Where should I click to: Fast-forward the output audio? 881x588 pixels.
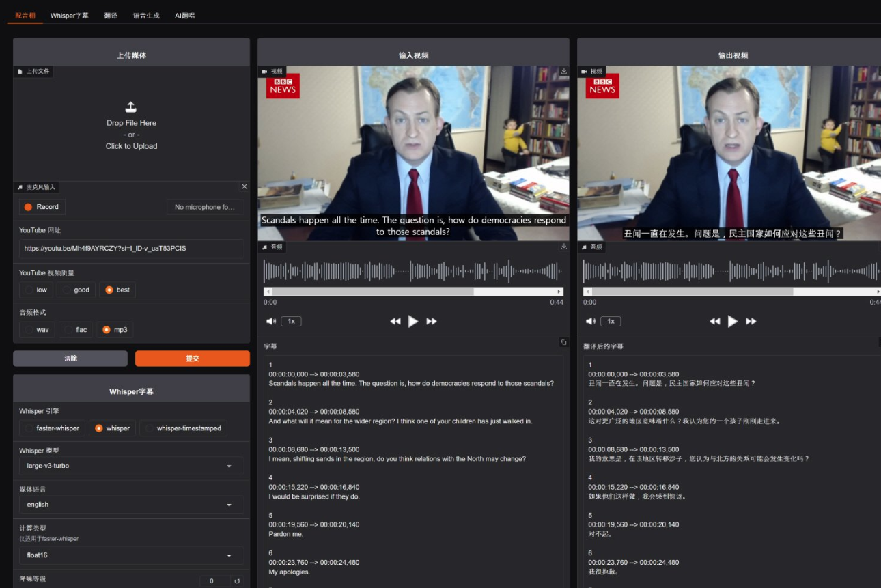[751, 321]
